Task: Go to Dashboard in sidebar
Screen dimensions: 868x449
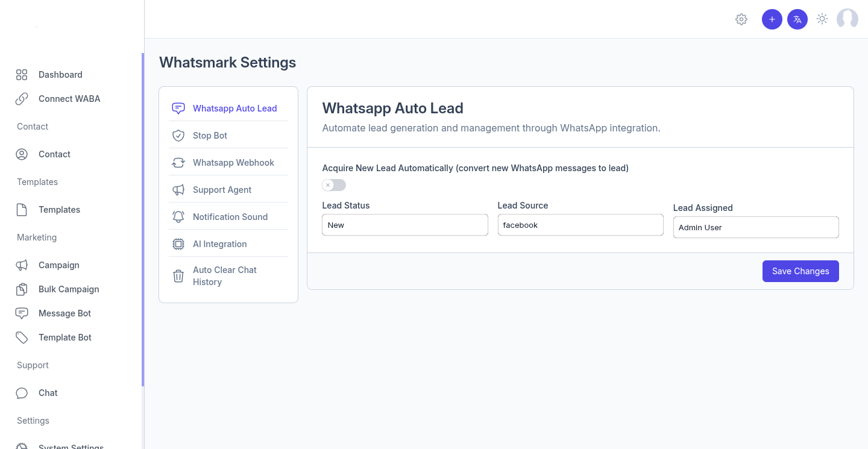Action: (x=60, y=75)
